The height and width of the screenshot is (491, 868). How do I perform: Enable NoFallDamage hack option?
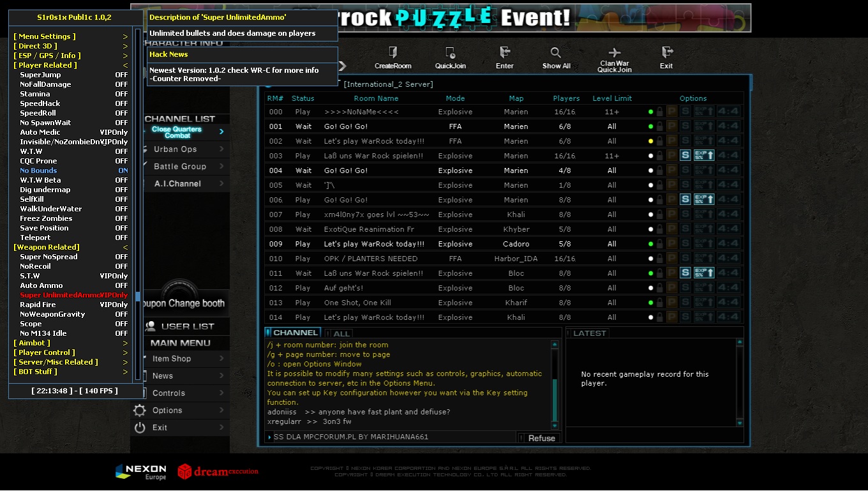(73, 84)
